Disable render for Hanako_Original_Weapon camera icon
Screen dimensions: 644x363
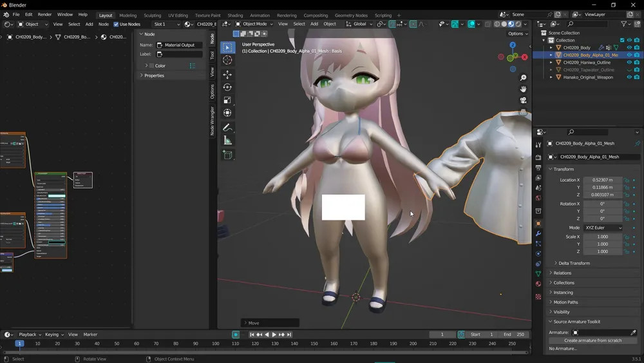click(x=637, y=77)
